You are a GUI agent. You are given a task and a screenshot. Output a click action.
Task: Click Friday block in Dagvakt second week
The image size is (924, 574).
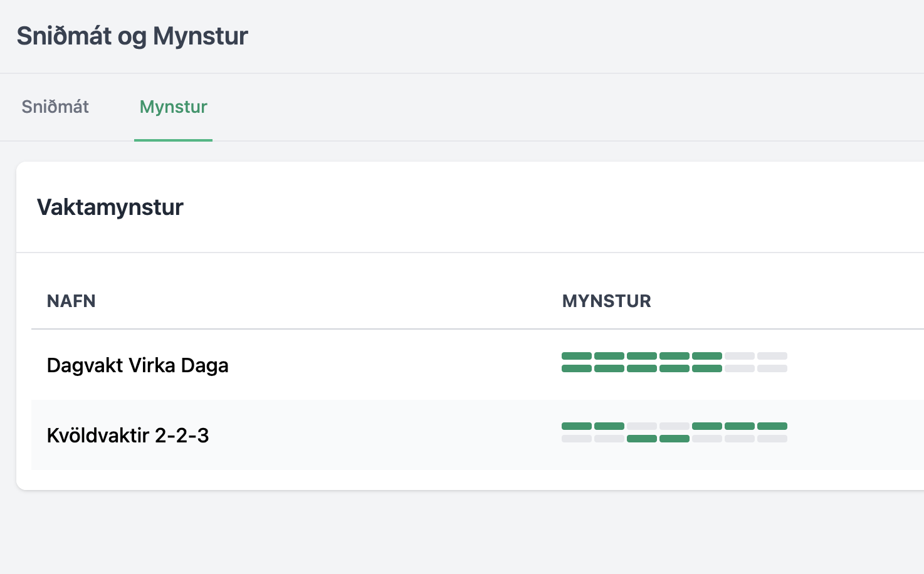click(707, 368)
